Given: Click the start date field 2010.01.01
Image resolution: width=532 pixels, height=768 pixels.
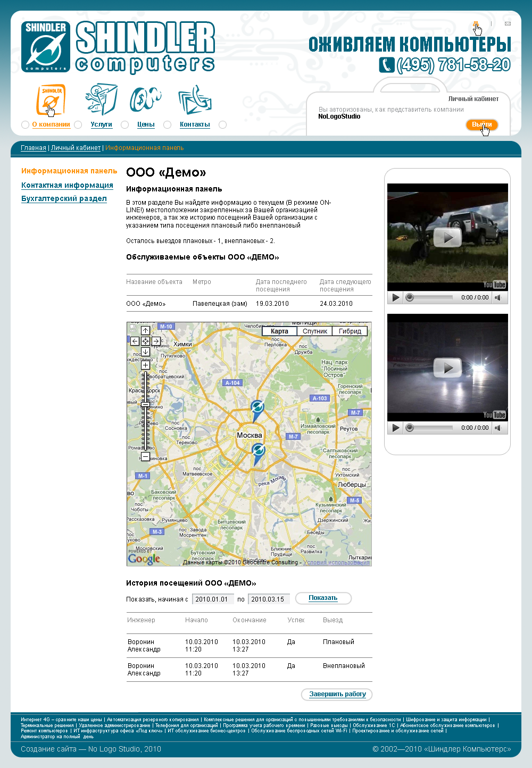Looking at the screenshot, I should pyautogui.click(x=212, y=599).
